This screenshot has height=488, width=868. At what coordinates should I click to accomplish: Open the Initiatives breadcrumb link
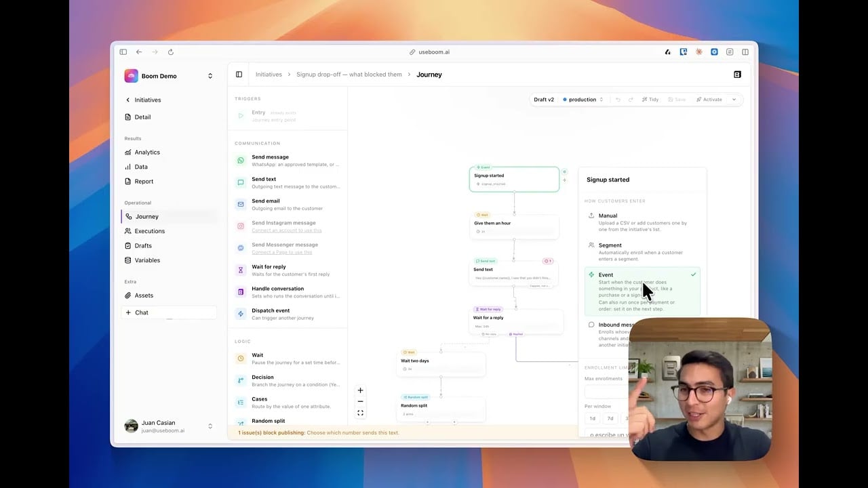[269, 75]
